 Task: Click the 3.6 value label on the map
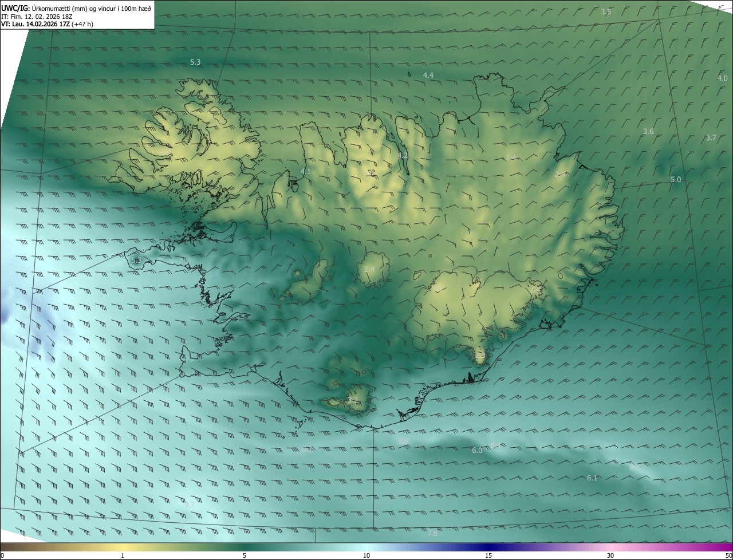coord(648,132)
